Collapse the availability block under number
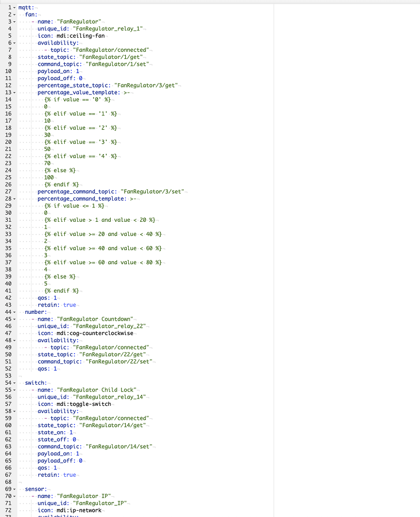Image resolution: width=420 pixels, height=517 pixels. (x=14, y=340)
